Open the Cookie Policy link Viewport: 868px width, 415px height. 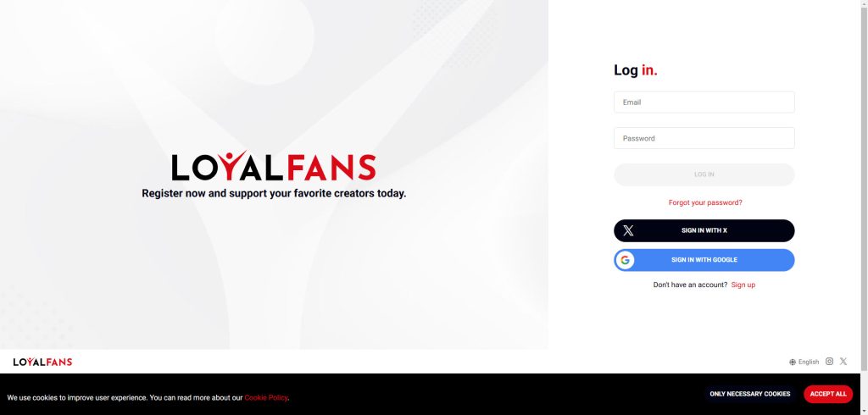266,397
